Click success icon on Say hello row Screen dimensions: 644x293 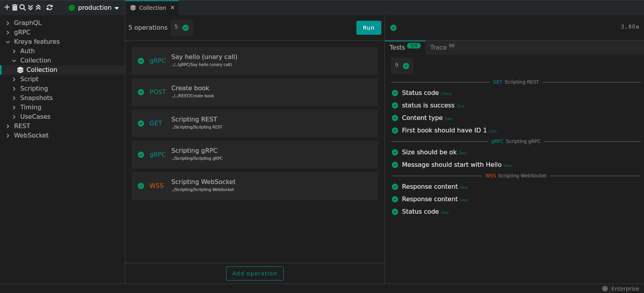tap(141, 61)
